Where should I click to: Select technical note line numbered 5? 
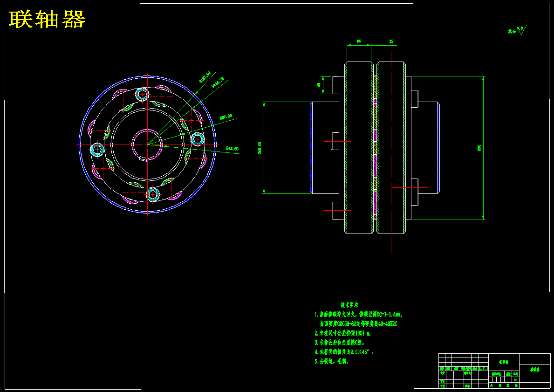point(332,362)
